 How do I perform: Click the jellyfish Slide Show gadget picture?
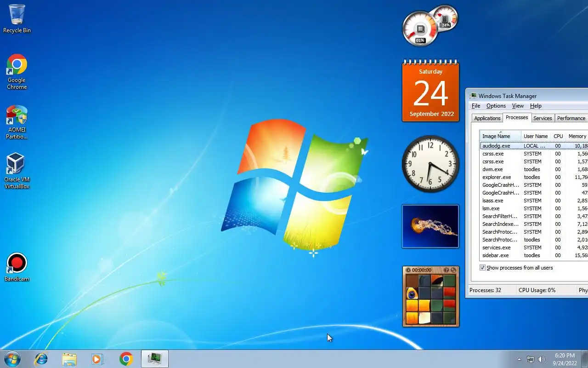[430, 226]
